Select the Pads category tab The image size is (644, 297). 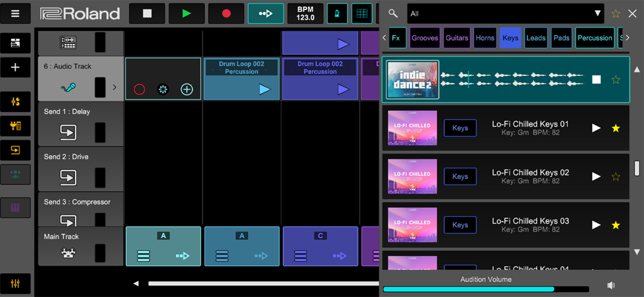click(562, 38)
